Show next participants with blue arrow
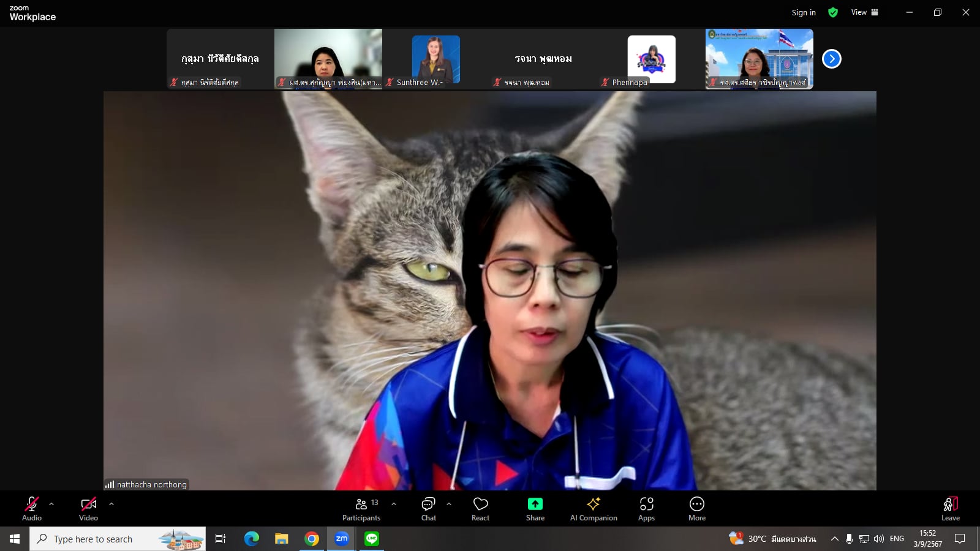The width and height of the screenshot is (980, 551). click(831, 59)
